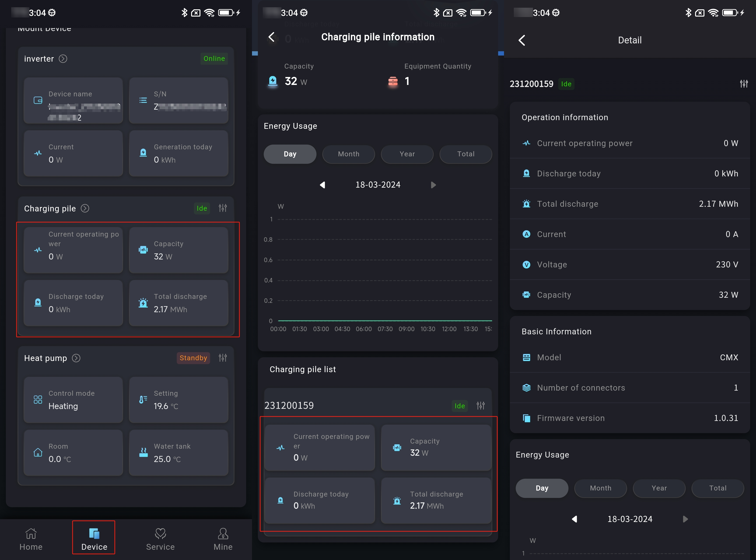Go back from Detail screen

(x=522, y=40)
